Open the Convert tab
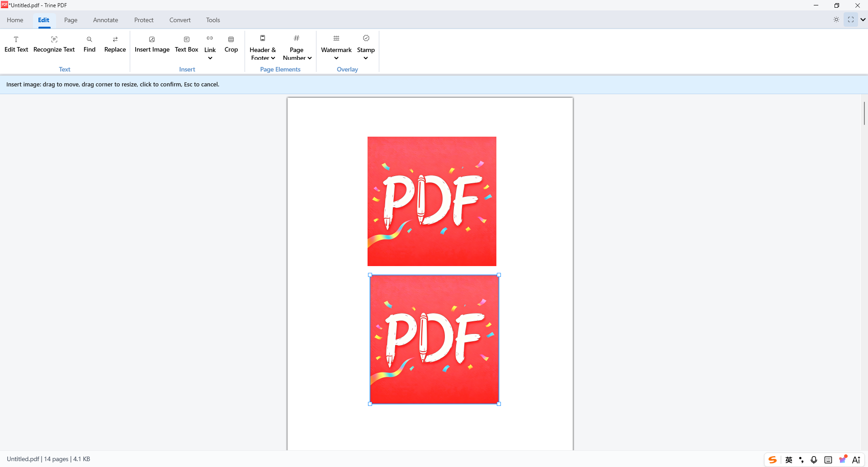 tap(180, 20)
